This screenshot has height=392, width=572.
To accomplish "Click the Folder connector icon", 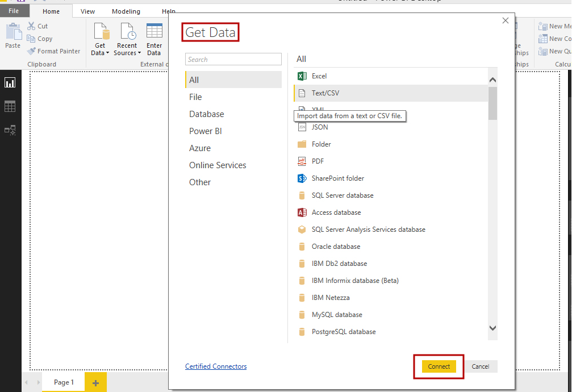I will [x=302, y=144].
